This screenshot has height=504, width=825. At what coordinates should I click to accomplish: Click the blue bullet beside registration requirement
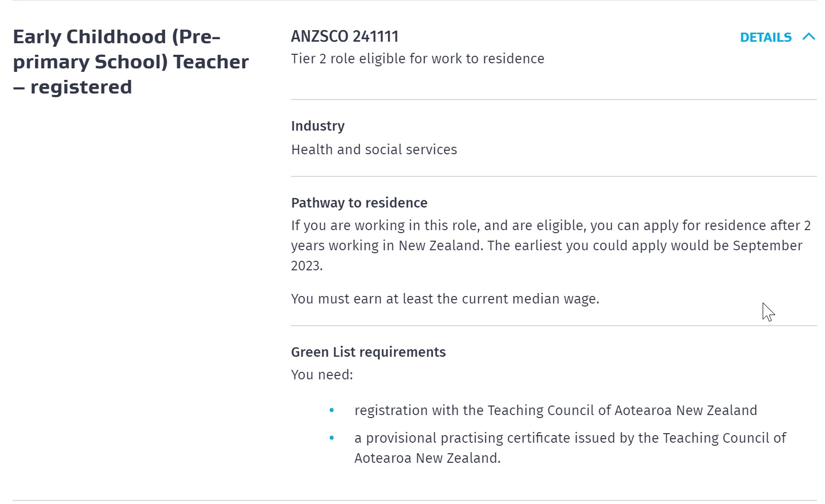[332, 411]
